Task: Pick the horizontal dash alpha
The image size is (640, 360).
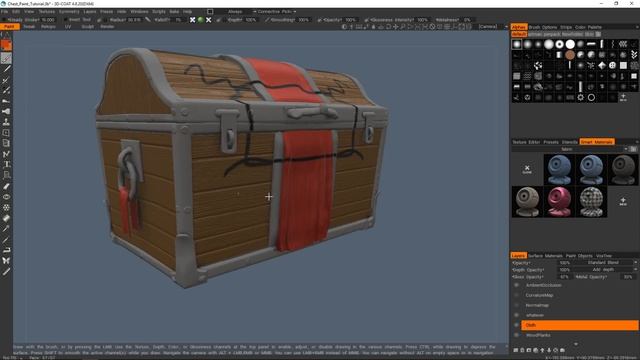Action: pos(591,44)
